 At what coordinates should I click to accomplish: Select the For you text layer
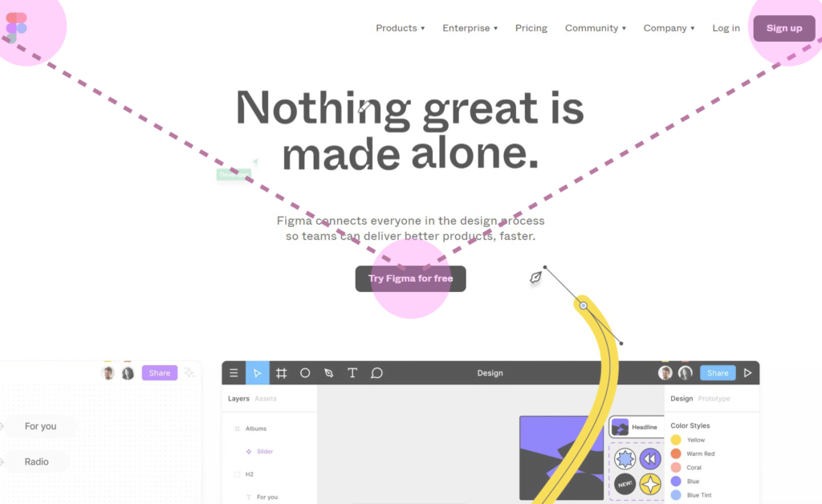click(267, 498)
